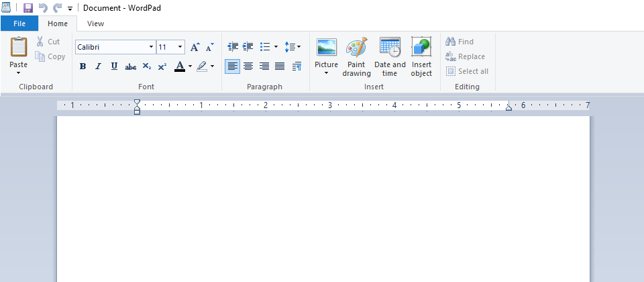Image resolution: width=644 pixels, height=282 pixels.
Task: Toggle underline formatting
Action: pyautogui.click(x=114, y=66)
